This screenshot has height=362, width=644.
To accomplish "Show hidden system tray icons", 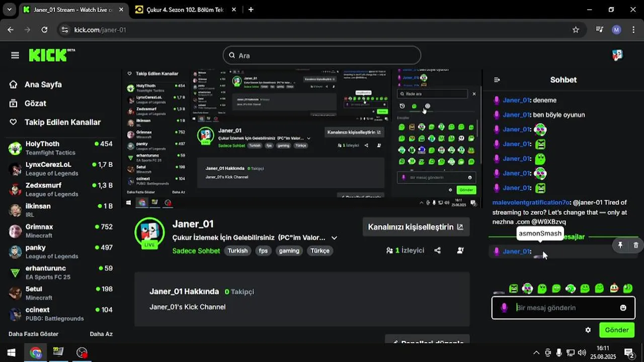I will click(536, 352).
